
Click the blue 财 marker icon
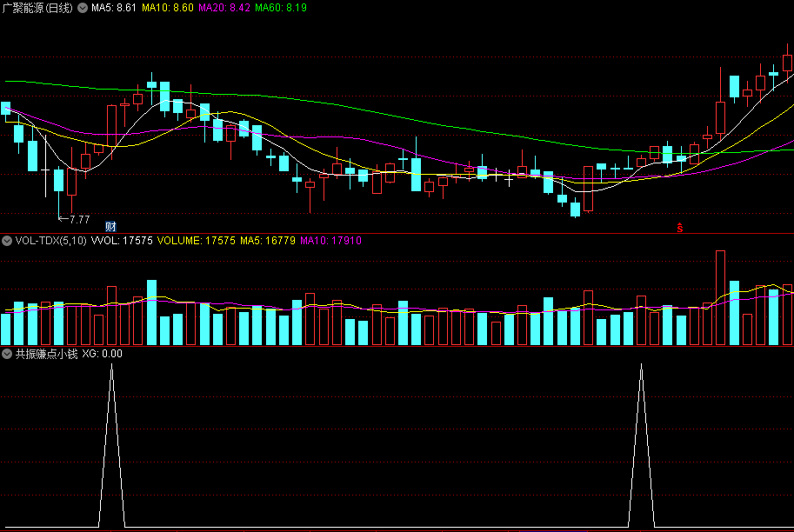pos(110,226)
